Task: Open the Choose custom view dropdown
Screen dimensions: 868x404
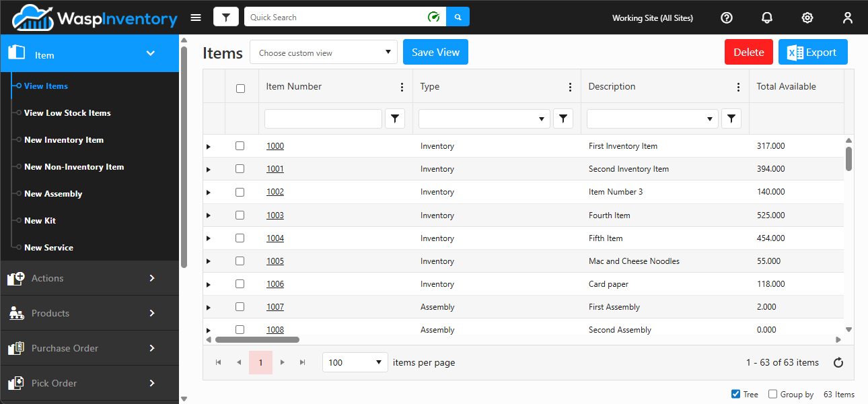Action: click(x=324, y=53)
